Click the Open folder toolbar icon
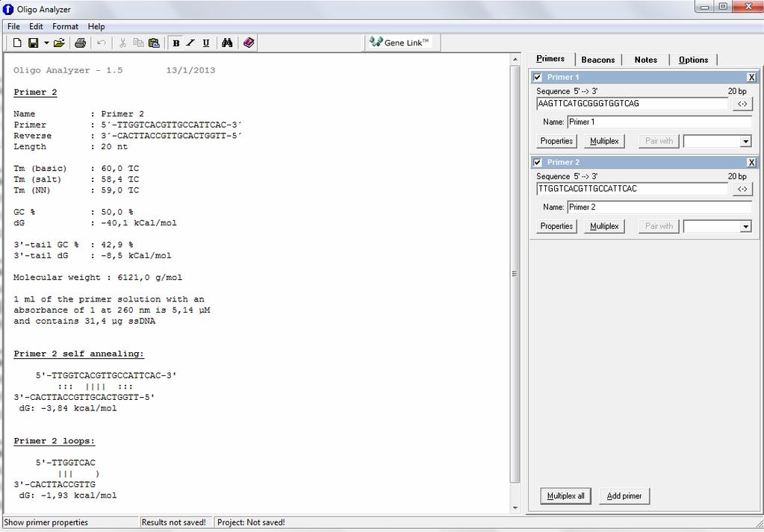 pos(59,43)
